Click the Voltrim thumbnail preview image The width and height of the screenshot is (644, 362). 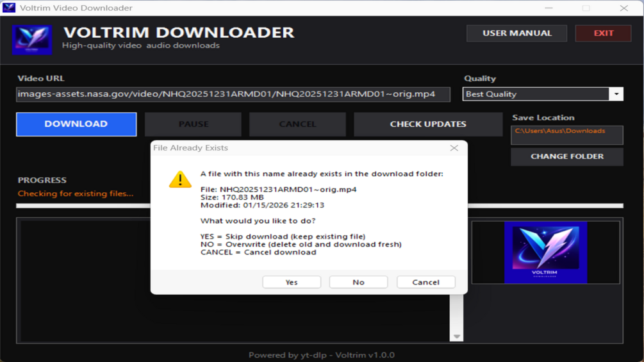[x=545, y=252]
